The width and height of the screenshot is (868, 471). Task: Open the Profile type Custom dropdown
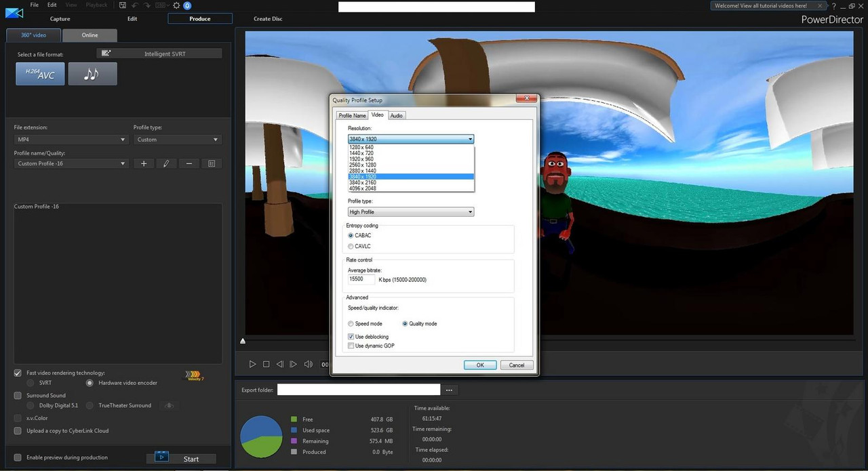pos(177,140)
